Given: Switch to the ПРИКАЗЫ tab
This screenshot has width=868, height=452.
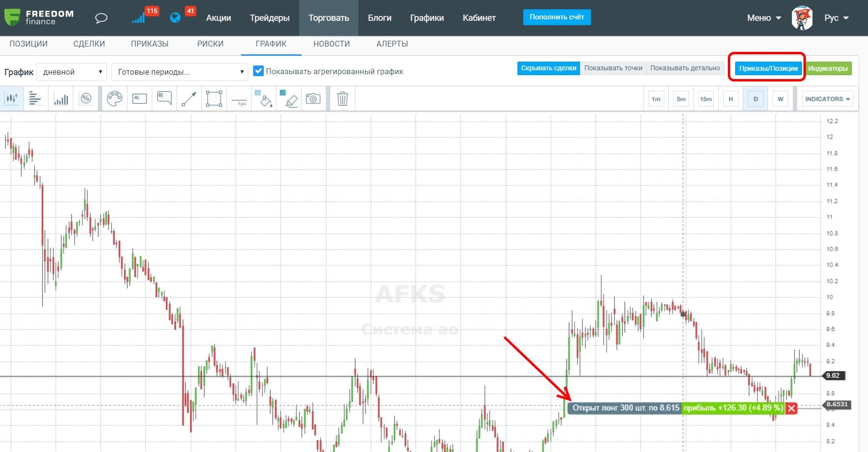Looking at the screenshot, I should coord(150,44).
